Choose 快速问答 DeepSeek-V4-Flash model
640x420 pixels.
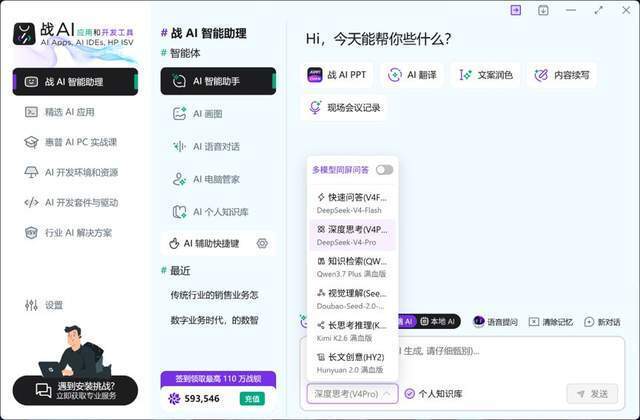tap(352, 203)
